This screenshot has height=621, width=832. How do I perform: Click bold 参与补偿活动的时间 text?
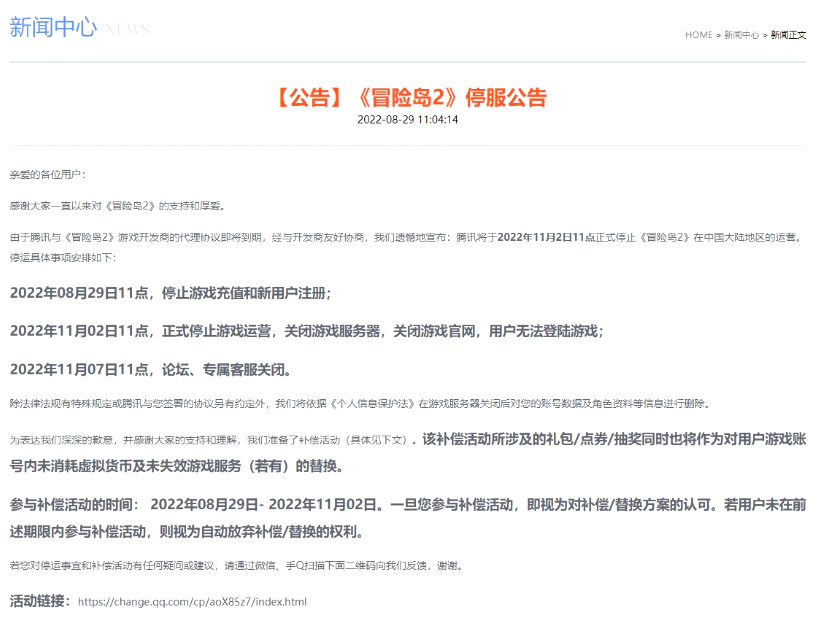[x=75, y=501]
